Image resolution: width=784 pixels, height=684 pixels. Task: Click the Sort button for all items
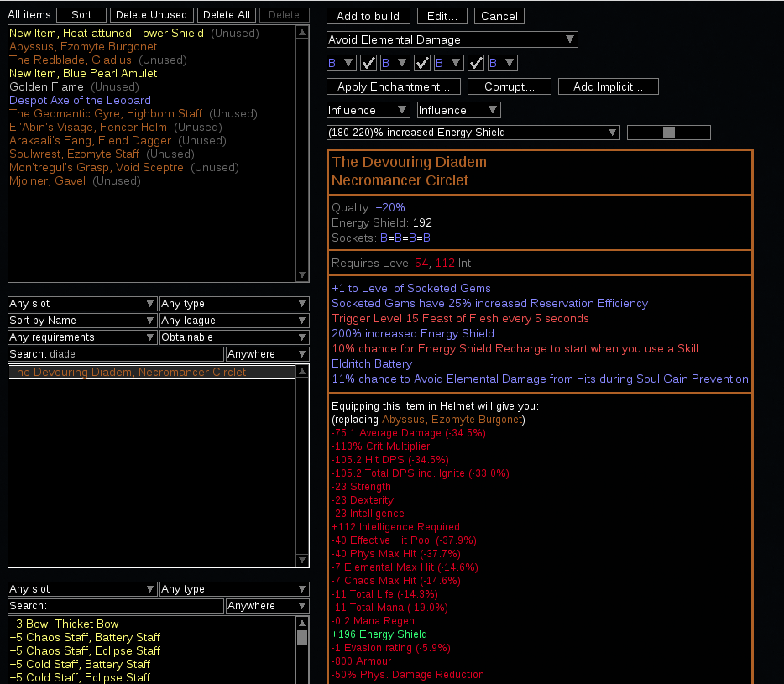81,15
